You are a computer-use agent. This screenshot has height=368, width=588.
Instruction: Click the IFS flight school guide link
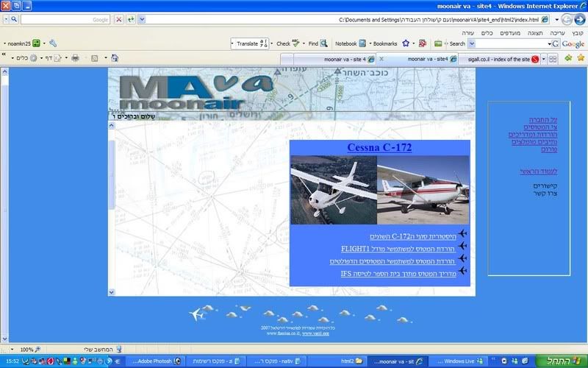(x=398, y=273)
